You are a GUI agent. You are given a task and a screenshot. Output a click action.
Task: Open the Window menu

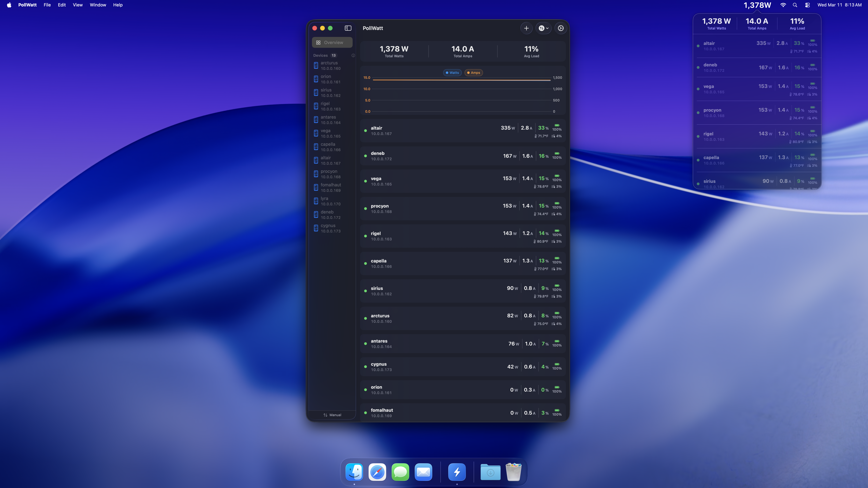tap(98, 5)
